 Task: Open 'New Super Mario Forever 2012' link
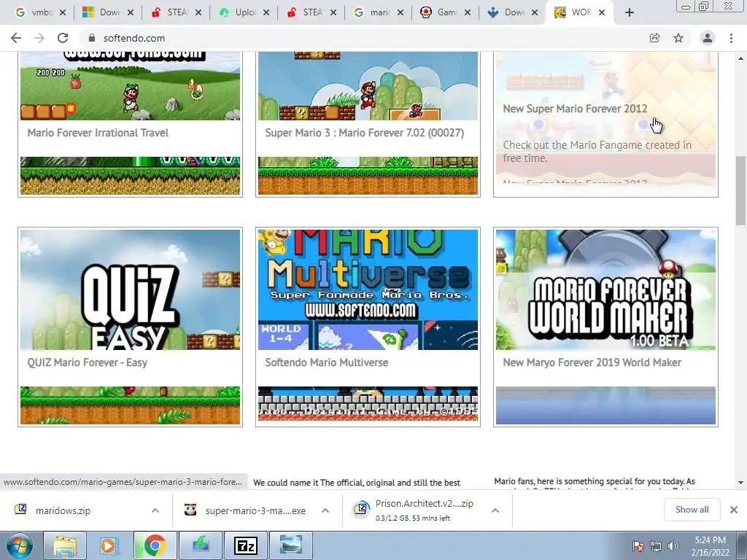[575, 109]
